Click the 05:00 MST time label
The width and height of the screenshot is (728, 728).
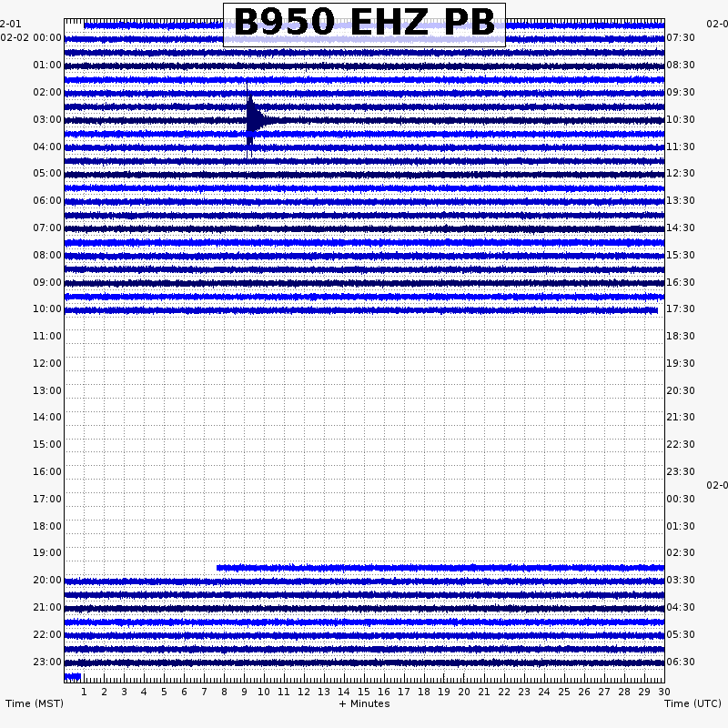point(47,174)
